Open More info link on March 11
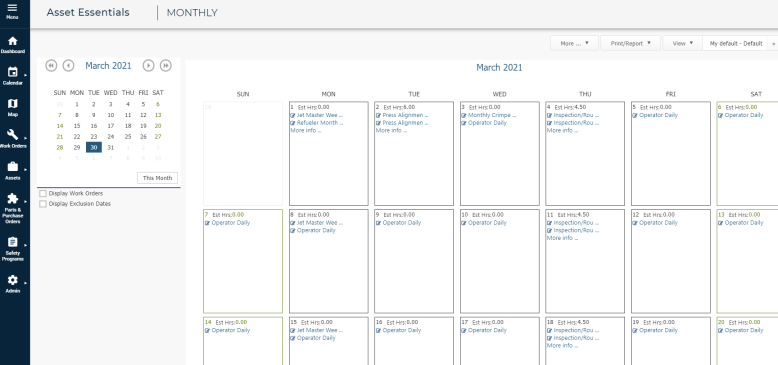Image resolution: width=778 pixels, height=365 pixels. 562,238
